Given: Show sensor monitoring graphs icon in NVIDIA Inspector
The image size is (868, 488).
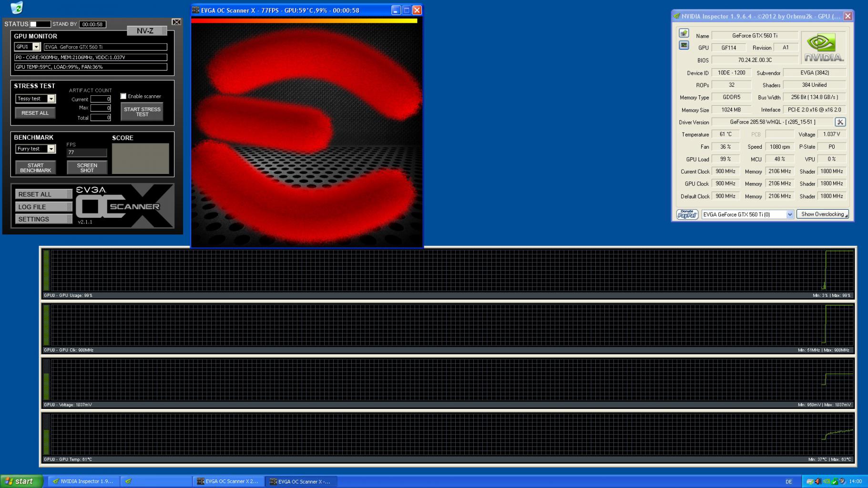Looking at the screenshot, I should (684, 45).
